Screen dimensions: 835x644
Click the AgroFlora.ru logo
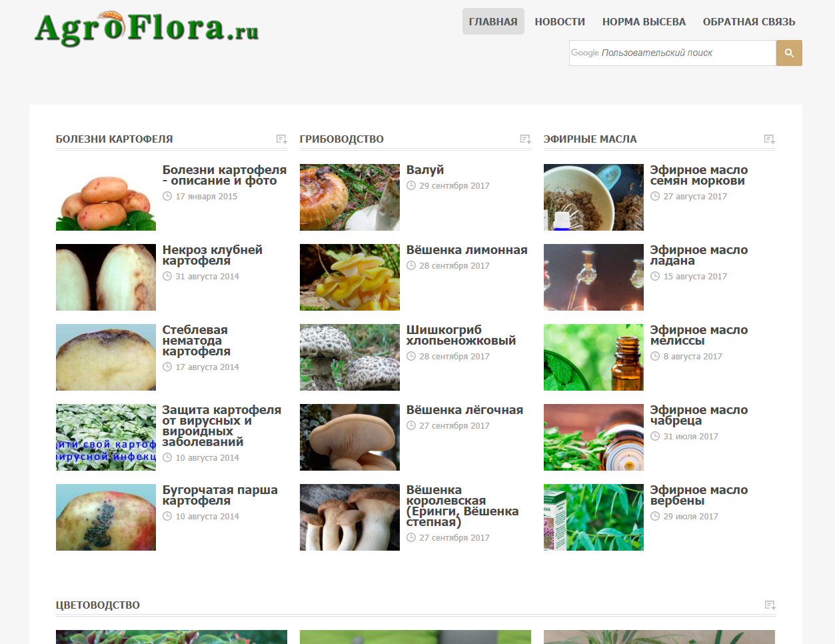[x=147, y=29]
